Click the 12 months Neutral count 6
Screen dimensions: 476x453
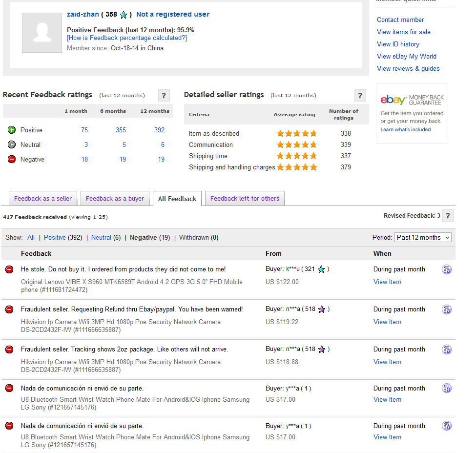point(163,144)
